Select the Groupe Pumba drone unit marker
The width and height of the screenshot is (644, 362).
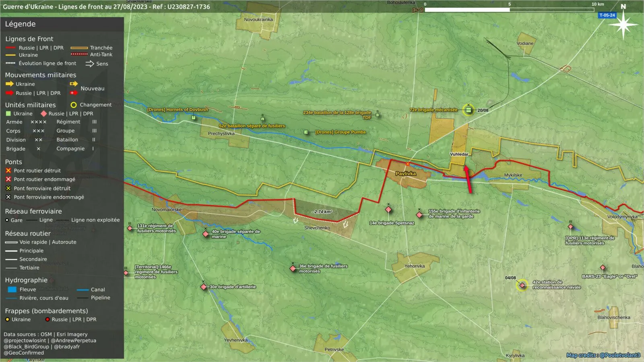tap(306, 132)
